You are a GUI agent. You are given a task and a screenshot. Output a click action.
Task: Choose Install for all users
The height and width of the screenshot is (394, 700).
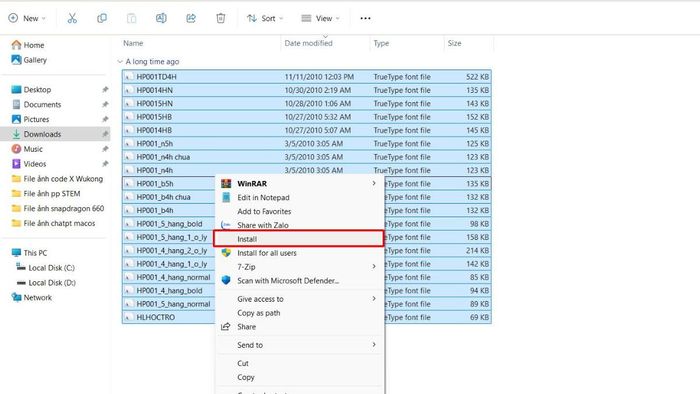point(300,253)
